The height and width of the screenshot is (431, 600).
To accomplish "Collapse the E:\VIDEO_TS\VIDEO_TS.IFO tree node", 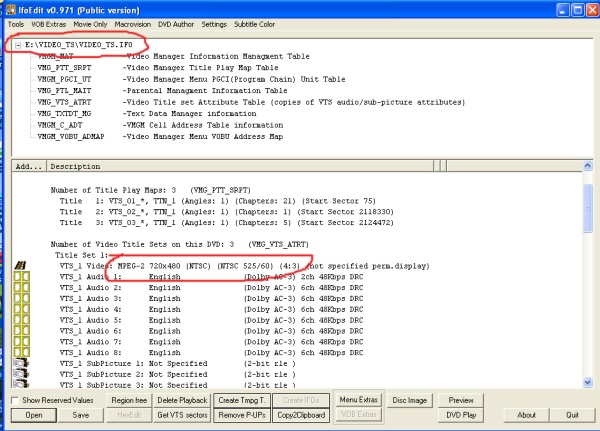I will pyautogui.click(x=16, y=46).
